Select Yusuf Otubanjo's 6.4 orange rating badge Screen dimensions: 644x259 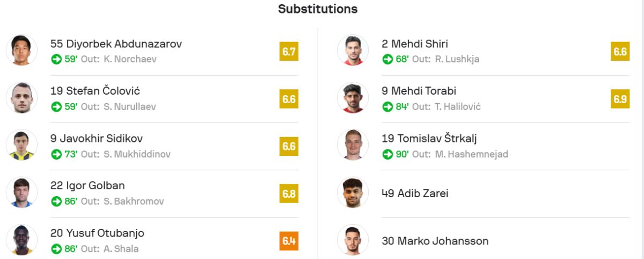pos(289,240)
